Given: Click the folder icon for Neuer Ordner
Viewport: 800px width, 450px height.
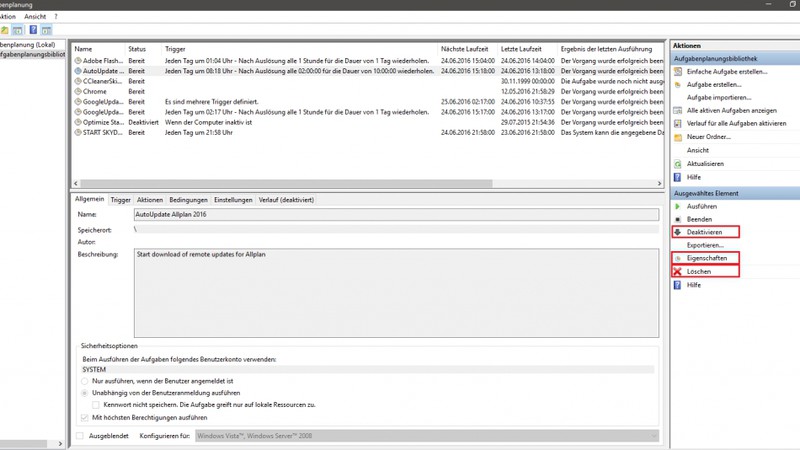Looking at the screenshot, I should (x=678, y=137).
